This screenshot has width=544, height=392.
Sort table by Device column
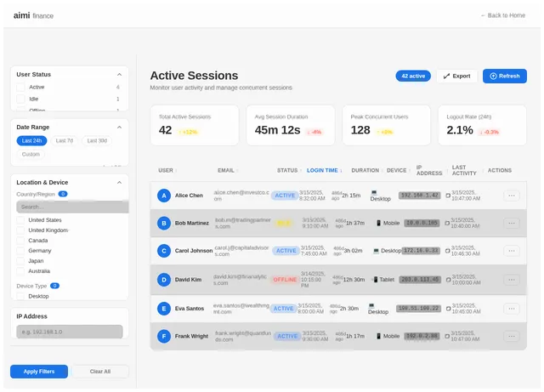(399, 170)
